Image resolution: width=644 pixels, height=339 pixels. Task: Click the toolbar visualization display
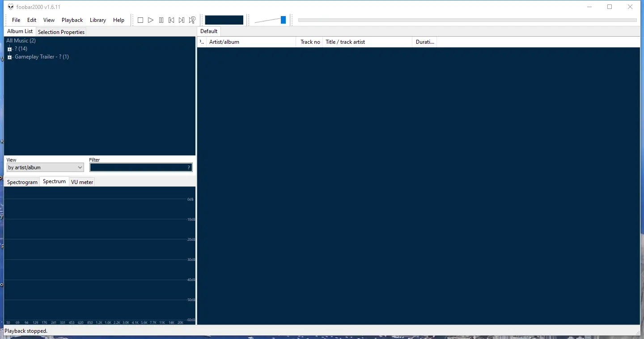[x=224, y=20]
